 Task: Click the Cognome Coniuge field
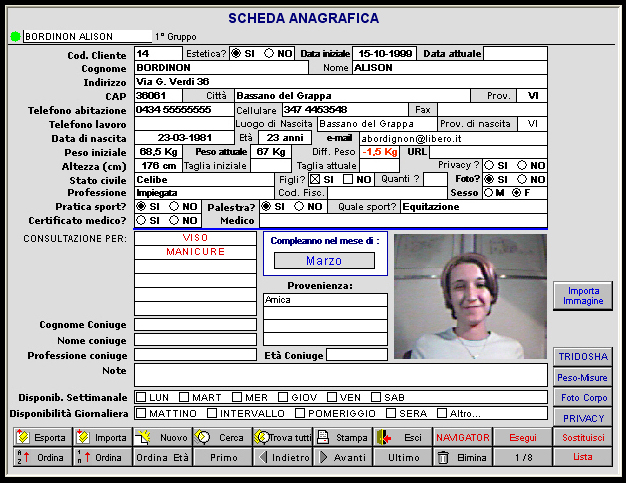[x=195, y=325]
